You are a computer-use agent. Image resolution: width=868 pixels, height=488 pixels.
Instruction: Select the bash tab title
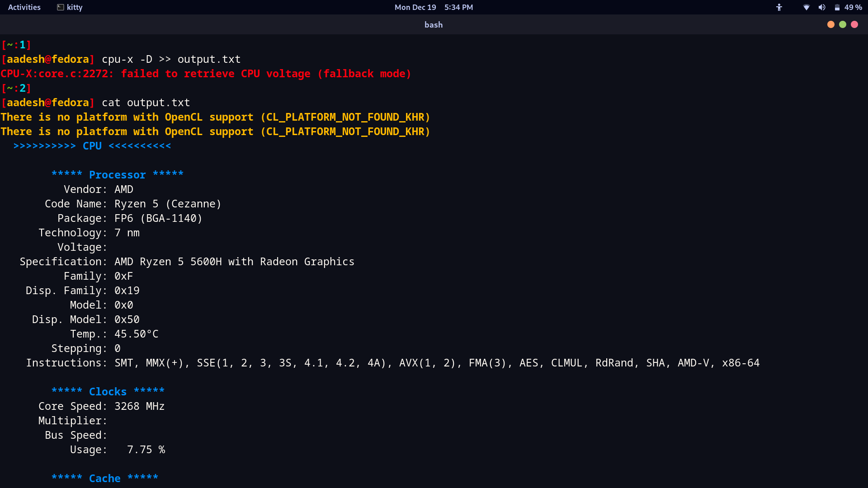tap(433, 24)
